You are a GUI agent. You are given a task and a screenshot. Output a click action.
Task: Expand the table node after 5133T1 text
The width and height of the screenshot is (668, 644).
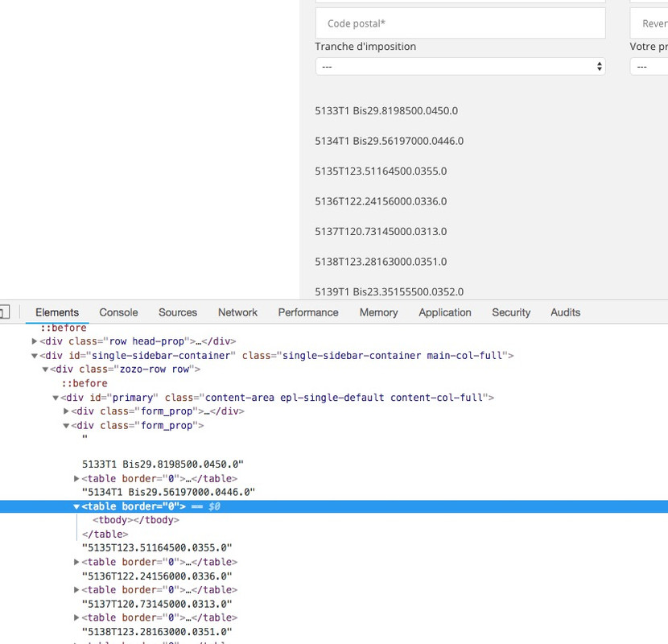(x=76, y=479)
